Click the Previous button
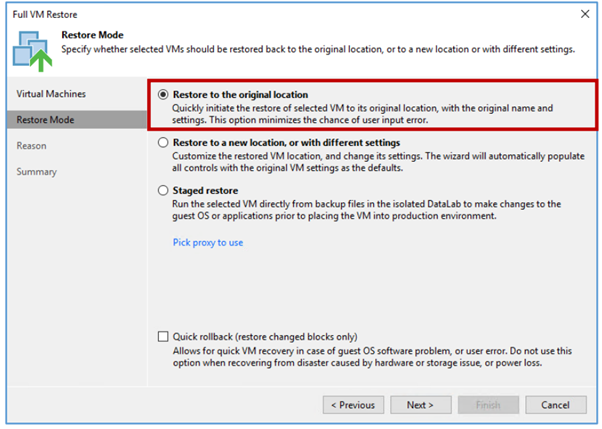This screenshot has height=429, width=602. pos(353,405)
